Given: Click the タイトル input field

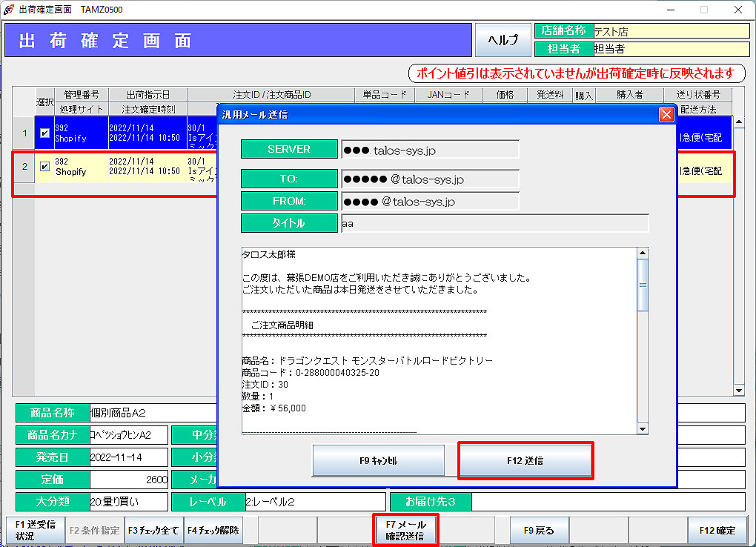Looking at the screenshot, I should pos(494,223).
